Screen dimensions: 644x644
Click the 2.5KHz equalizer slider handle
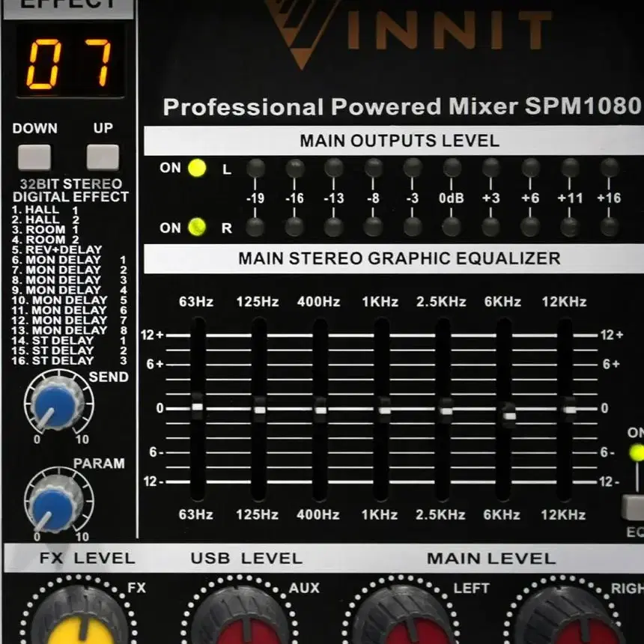[446, 410]
